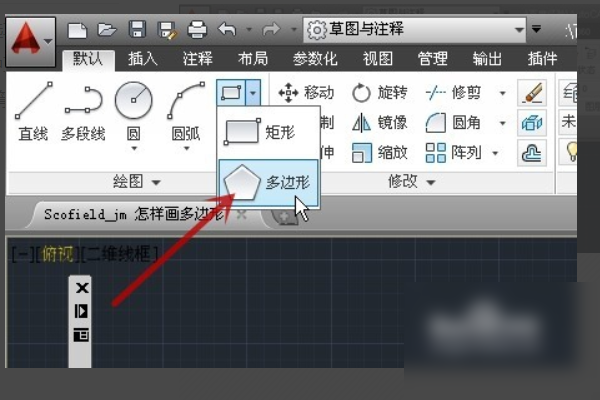Switch to the 布局 ribbon tab
This screenshot has width=600, height=400.
pos(253,59)
